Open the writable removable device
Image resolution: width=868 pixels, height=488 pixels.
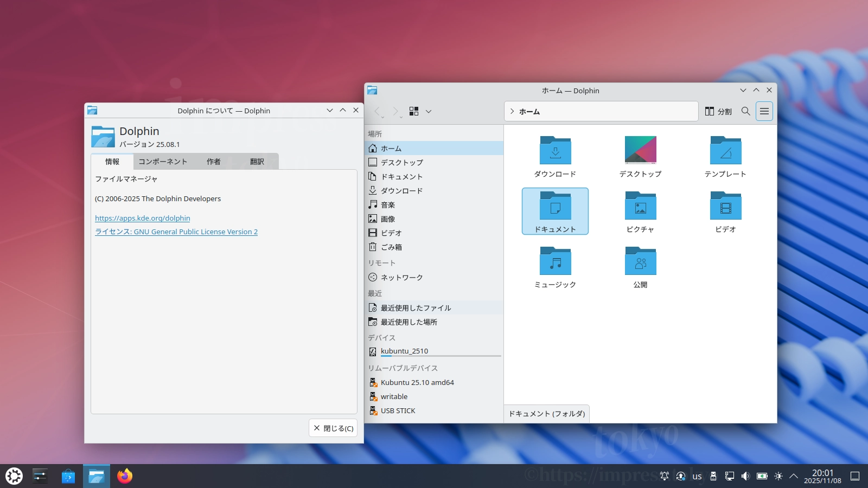434,396
